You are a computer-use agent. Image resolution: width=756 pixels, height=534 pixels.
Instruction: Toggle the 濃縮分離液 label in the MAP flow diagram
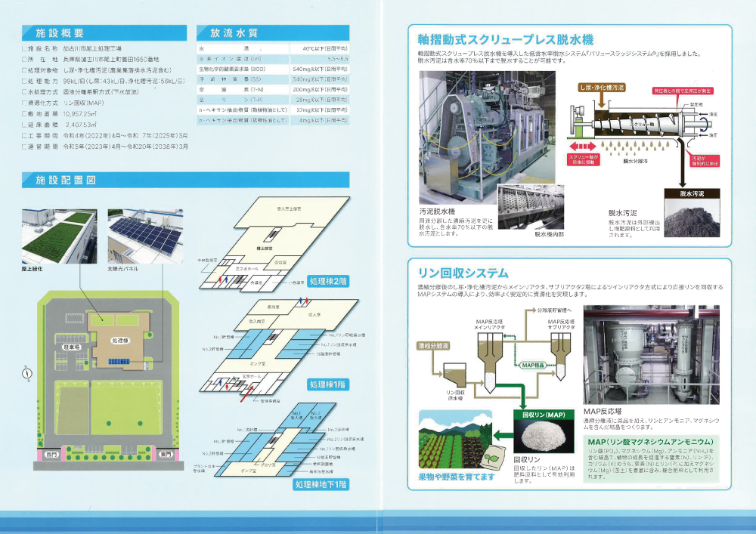(x=433, y=346)
